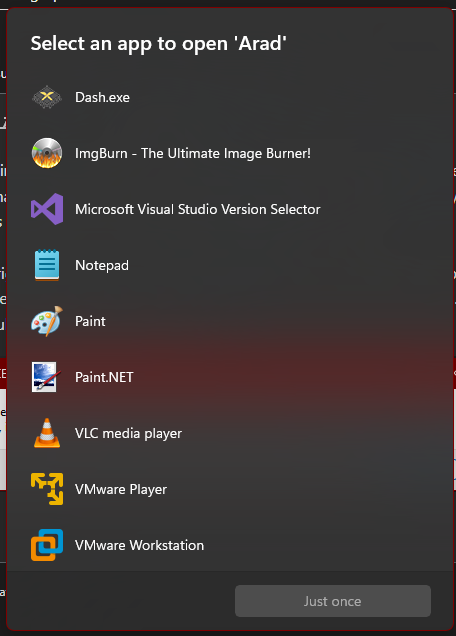Image resolution: width=456 pixels, height=636 pixels.
Task: Pick the VLC traffic cone icon
Action: (47, 433)
